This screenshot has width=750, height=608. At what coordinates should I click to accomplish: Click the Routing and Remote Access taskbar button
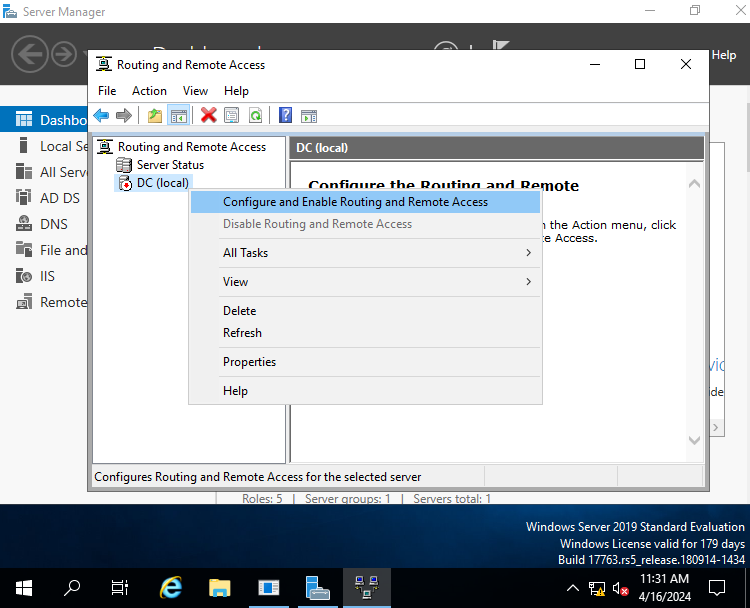(x=366, y=588)
